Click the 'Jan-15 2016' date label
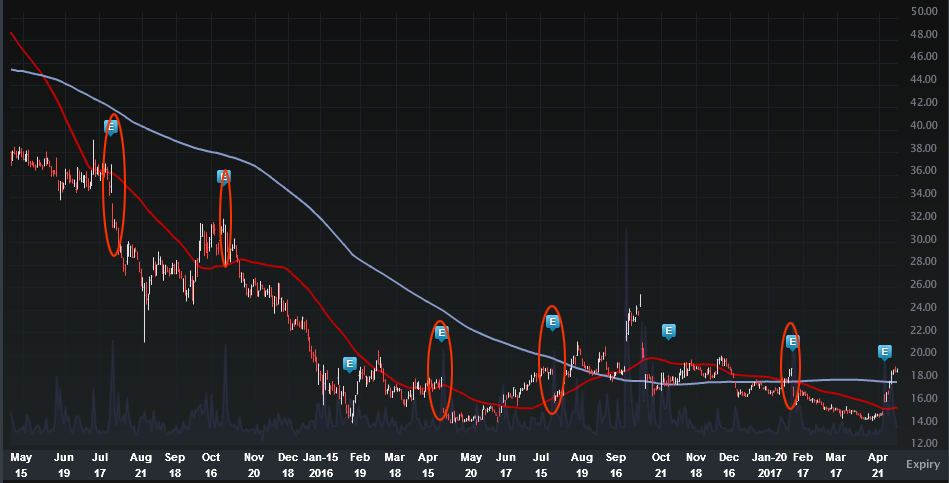Screen dimensions: 949x483 [x=321, y=465]
